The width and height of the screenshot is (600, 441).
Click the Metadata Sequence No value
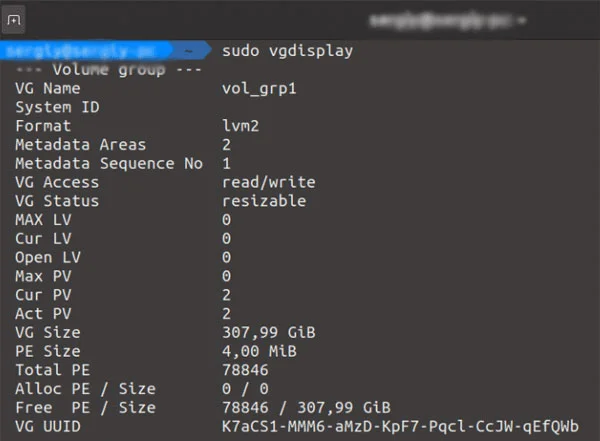click(227, 163)
